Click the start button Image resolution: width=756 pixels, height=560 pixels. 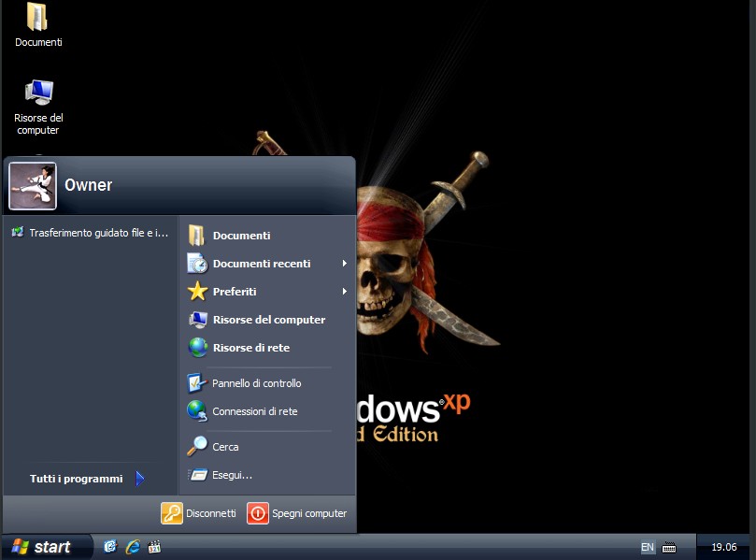(x=47, y=547)
